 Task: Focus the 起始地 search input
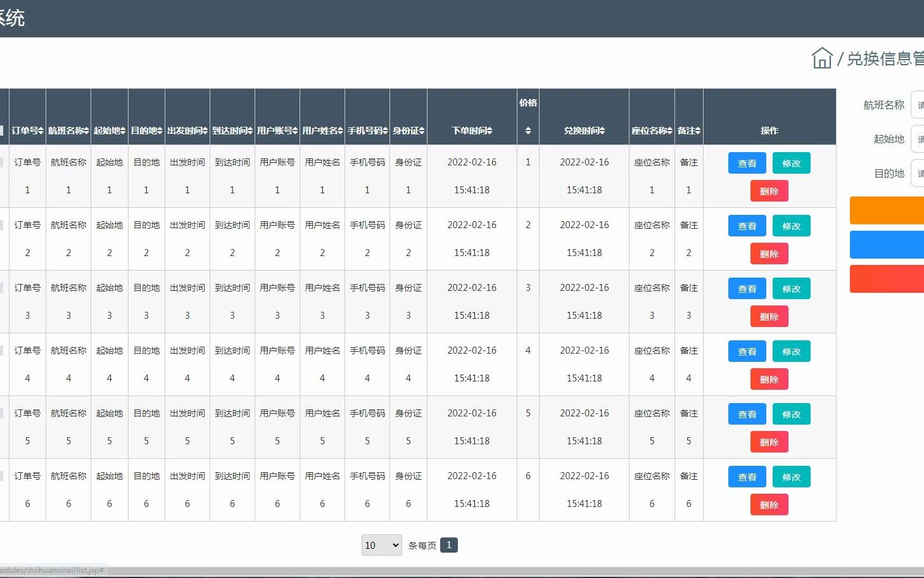(x=918, y=139)
